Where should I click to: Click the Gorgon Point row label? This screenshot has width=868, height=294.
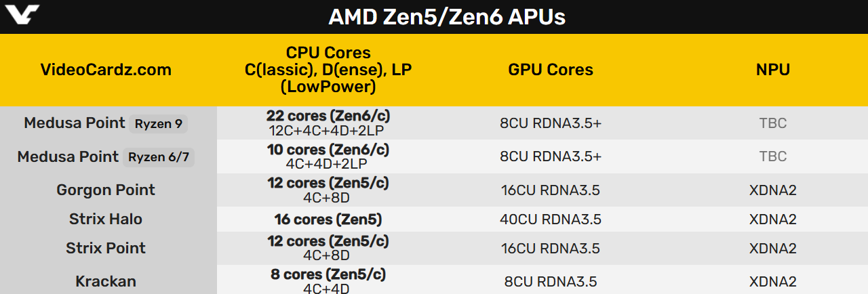pyautogui.click(x=106, y=190)
